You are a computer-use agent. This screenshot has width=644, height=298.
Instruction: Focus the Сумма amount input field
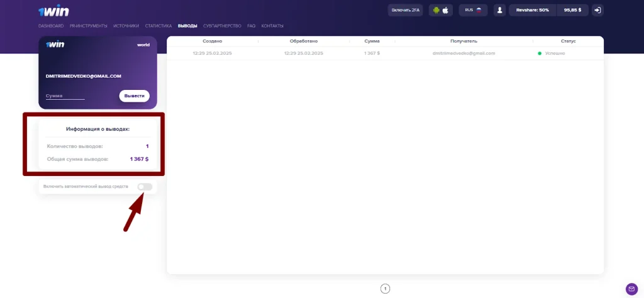point(65,96)
